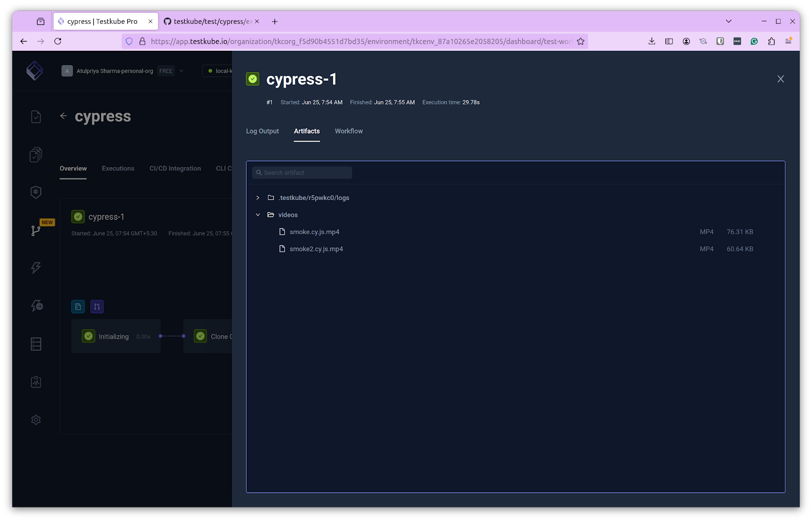Open the Test Workflows branch icon marked NEW

click(x=36, y=231)
